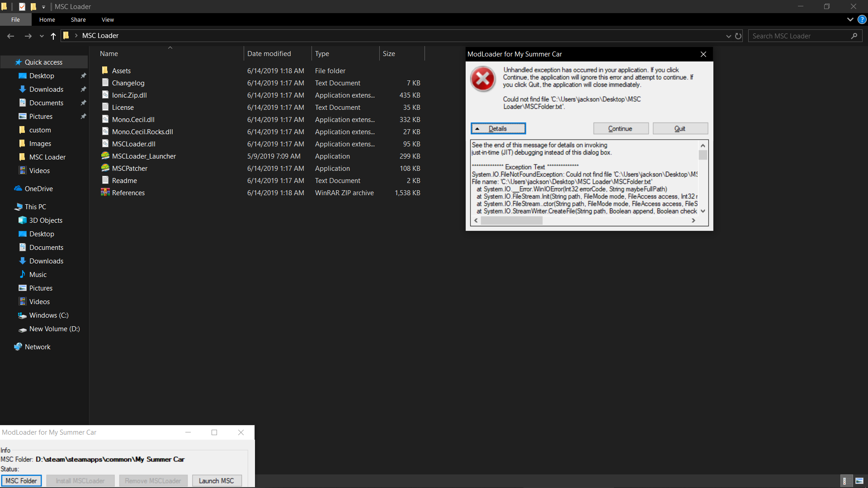The width and height of the screenshot is (868, 488).
Task: Expand the Customize Quick Access Toolbar dropdown
Action: [43, 7]
